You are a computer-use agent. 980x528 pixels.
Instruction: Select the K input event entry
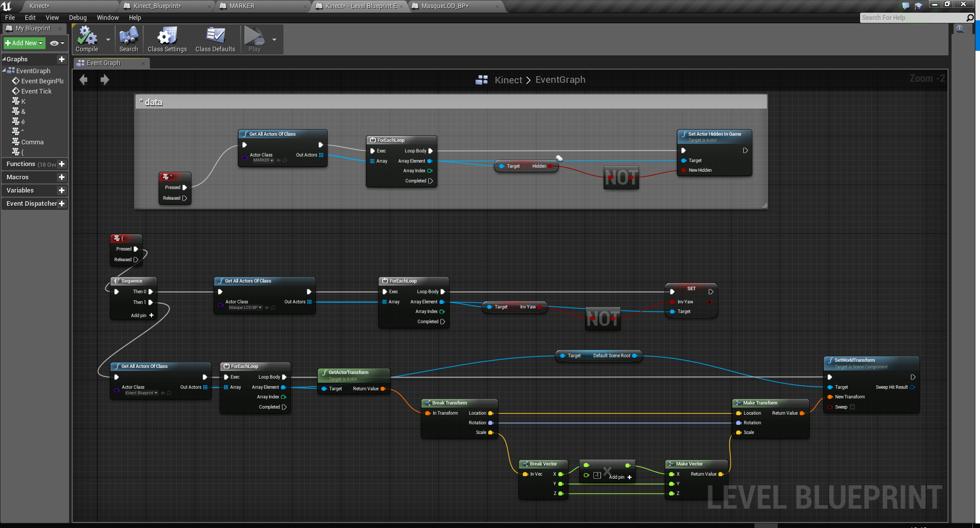[19, 102]
